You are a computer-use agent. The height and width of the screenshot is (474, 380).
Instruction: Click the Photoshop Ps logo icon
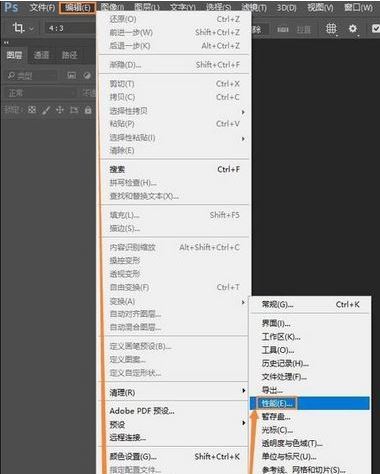coord(11,7)
